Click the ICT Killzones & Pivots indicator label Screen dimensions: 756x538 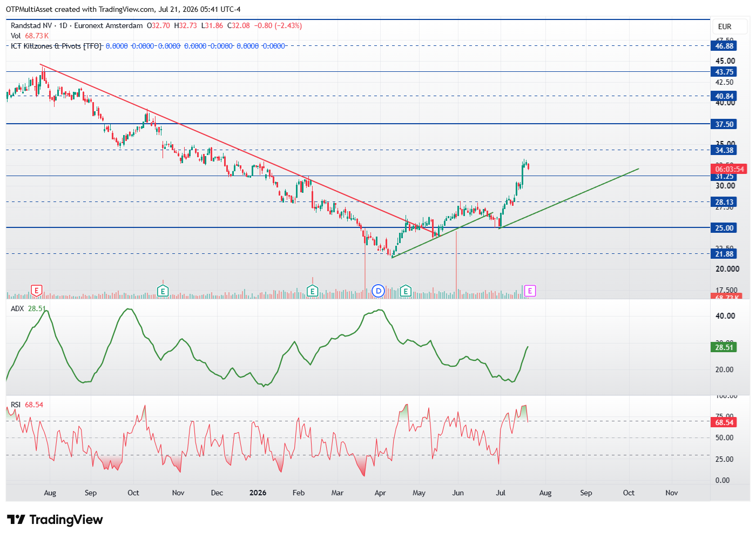[x=56, y=46]
